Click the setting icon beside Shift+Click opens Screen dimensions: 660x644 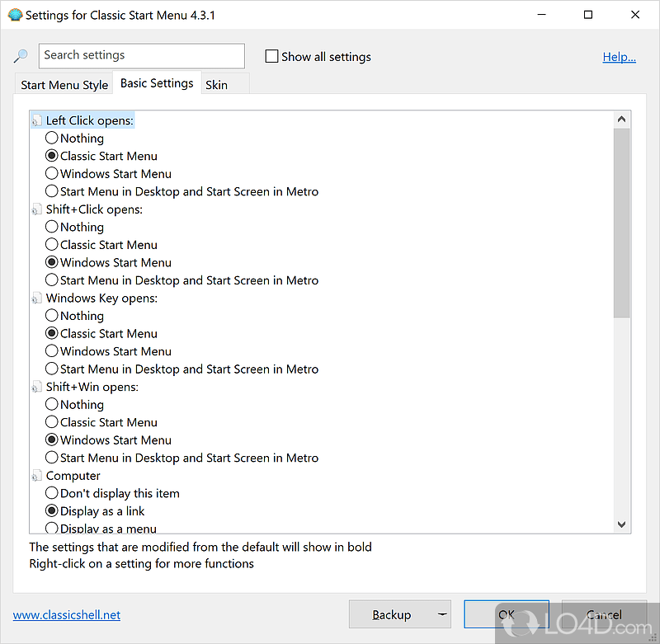pos(37,209)
